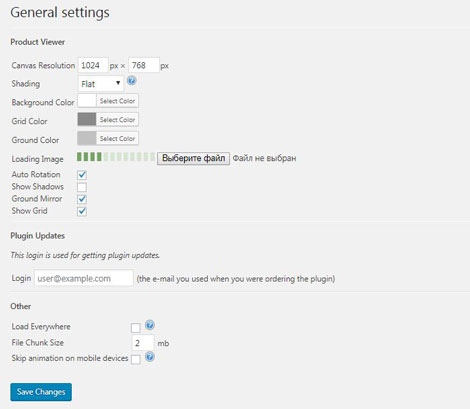Check Skip animation on mobile devices
Screen dimensions: 470x409
tap(135, 360)
